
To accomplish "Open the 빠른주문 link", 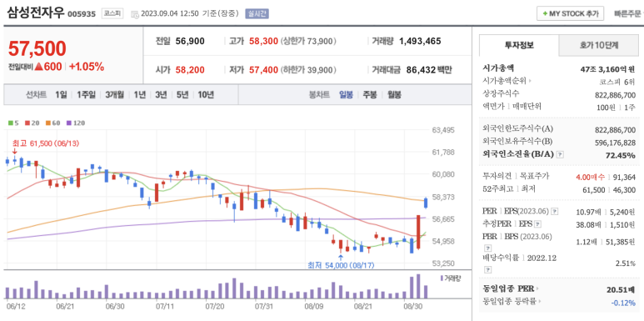I will coord(628,13).
